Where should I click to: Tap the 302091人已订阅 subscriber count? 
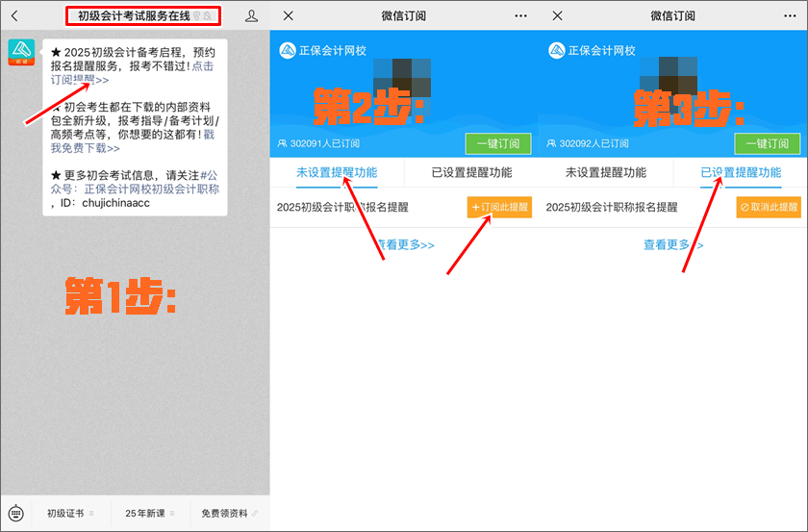(318, 144)
